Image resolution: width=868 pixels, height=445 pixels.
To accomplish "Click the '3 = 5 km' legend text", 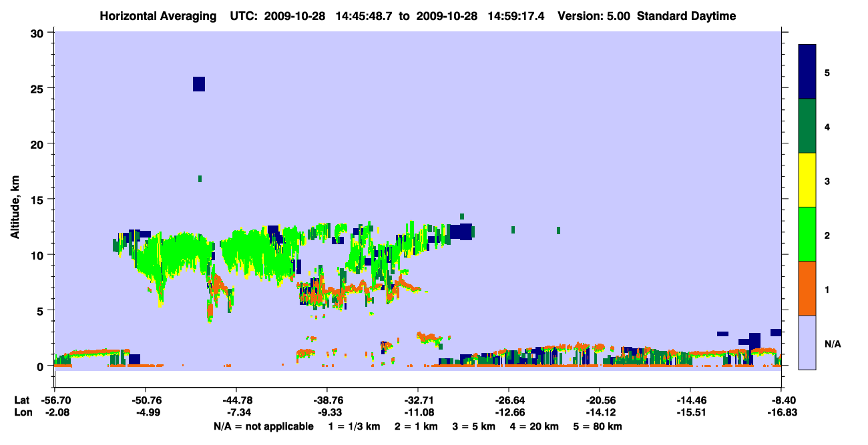I will point(475,426).
